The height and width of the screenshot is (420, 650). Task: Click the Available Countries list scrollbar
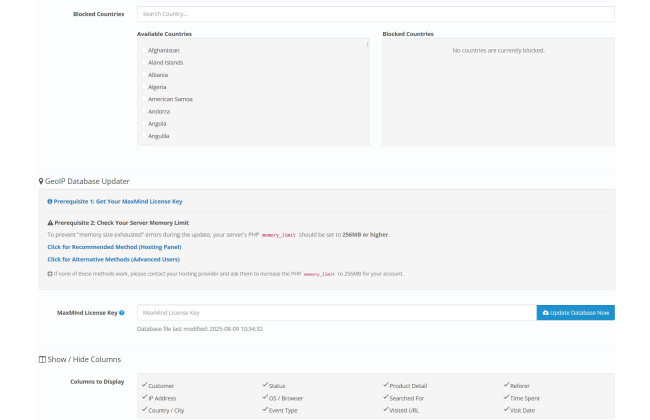[x=367, y=44]
